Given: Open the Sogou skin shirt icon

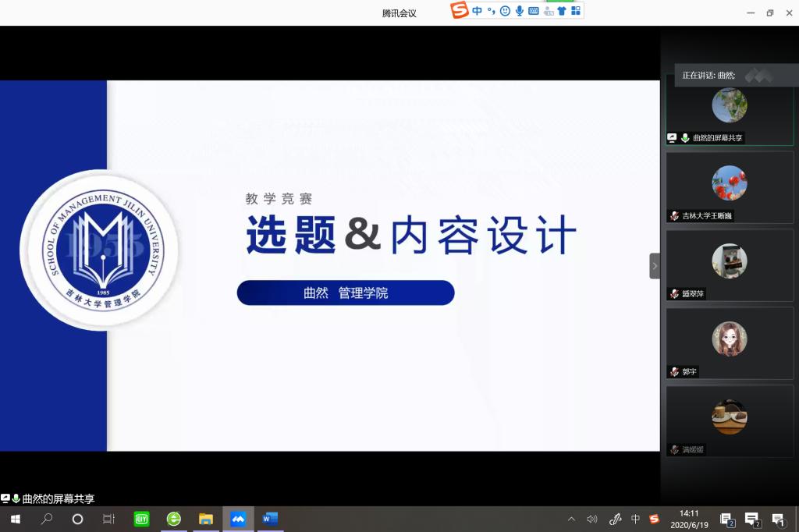Looking at the screenshot, I should point(561,11).
